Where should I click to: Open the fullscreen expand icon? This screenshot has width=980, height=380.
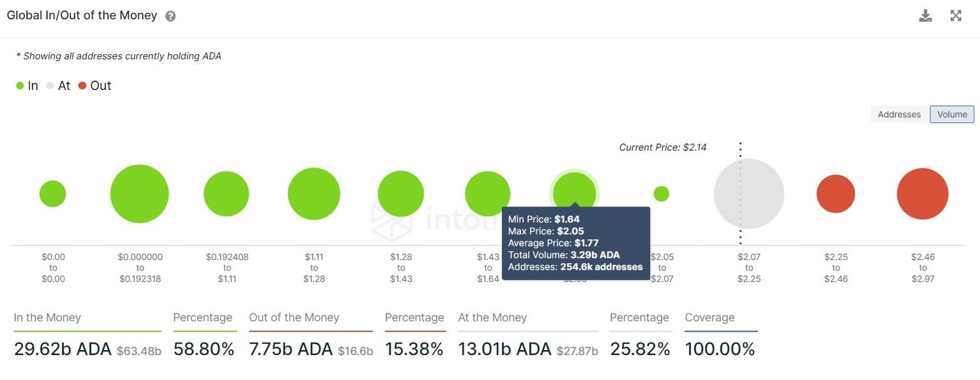[x=955, y=15]
